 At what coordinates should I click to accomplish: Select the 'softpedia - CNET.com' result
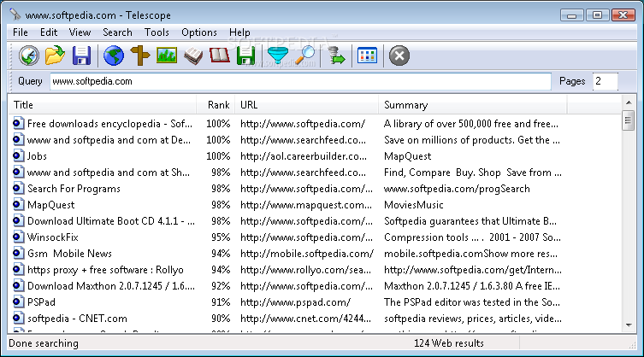pyautogui.click(x=77, y=318)
